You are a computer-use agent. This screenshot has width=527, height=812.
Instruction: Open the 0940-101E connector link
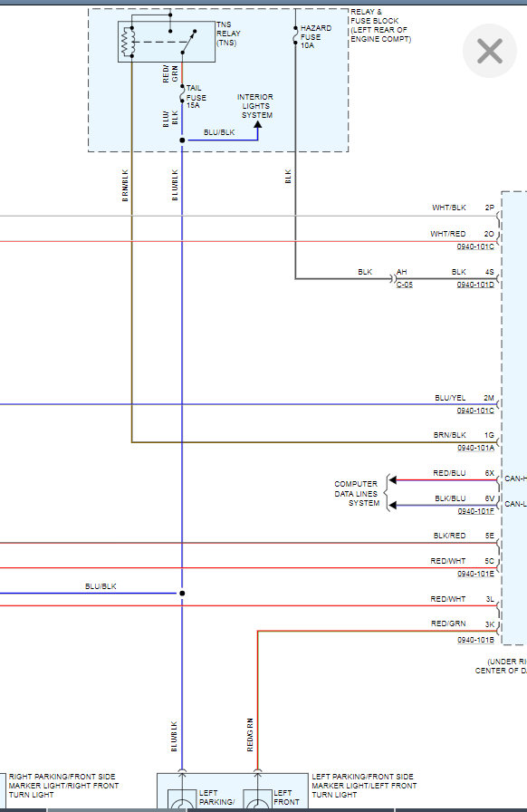[475, 574]
